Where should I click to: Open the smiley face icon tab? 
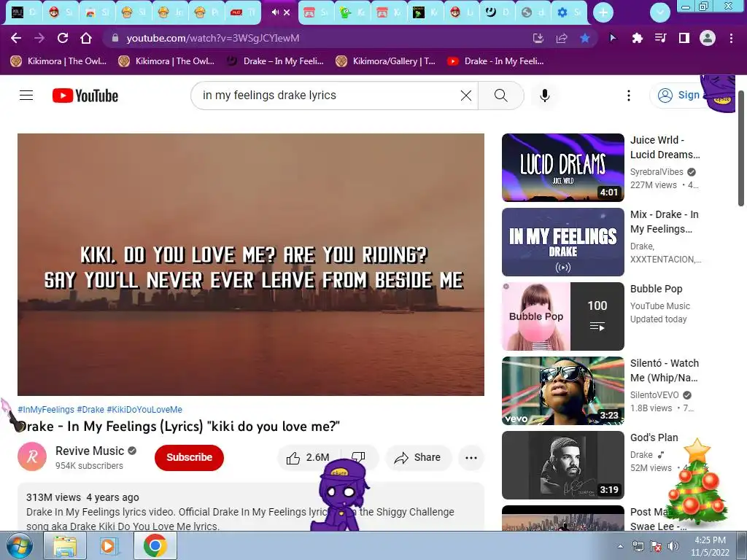coord(496,12)
